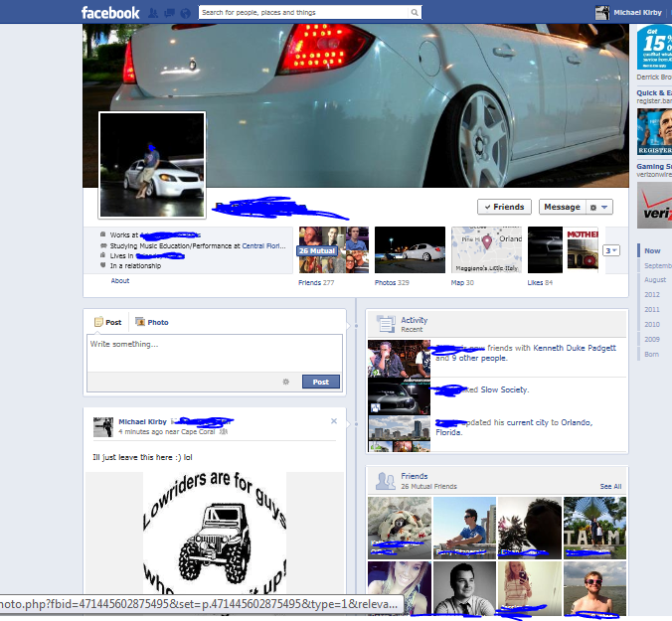Screen dimensions: 672x621
Task: Open the About link
Action: point(120,281)
